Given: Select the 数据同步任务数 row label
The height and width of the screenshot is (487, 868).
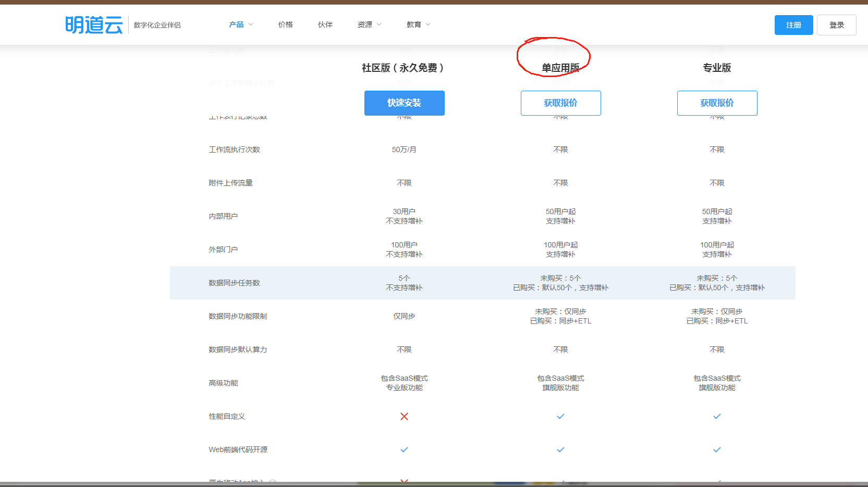Looking at the screenshot, I should (234, 283).
